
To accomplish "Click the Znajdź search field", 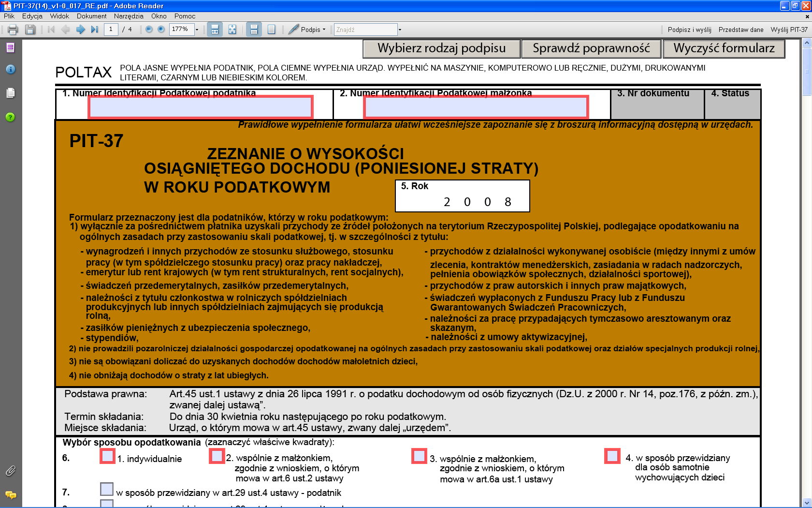I will pos(365,30).
